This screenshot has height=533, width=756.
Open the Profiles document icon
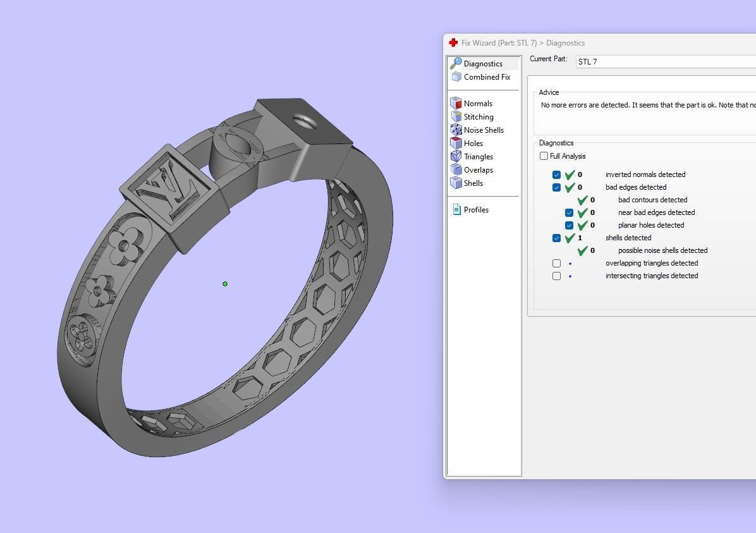[x=456, y=209]
